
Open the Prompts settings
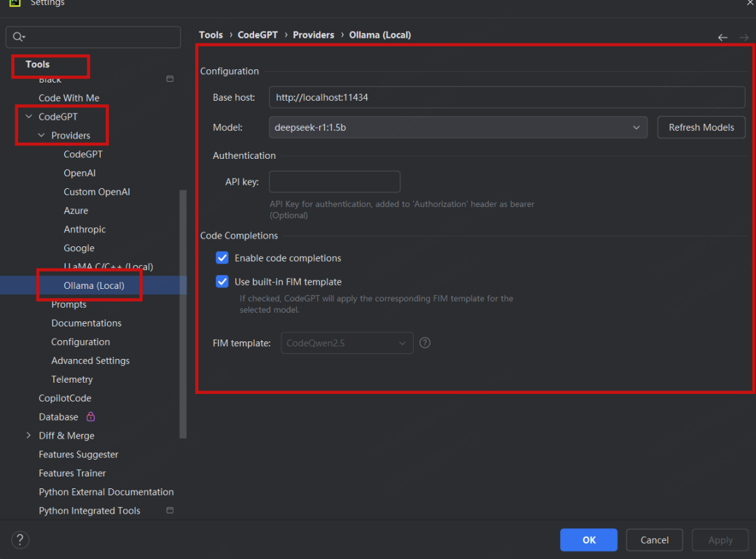[x=69, y=304]
